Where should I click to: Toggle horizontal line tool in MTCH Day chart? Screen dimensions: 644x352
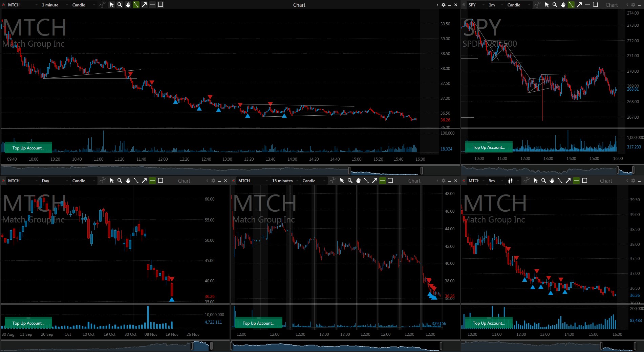[x=152, y=181]
